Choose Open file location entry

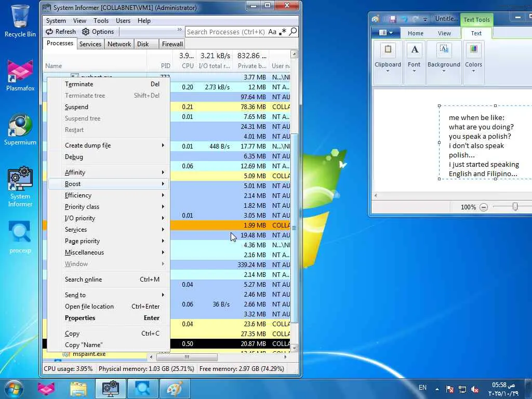click(x=109, y=307)
